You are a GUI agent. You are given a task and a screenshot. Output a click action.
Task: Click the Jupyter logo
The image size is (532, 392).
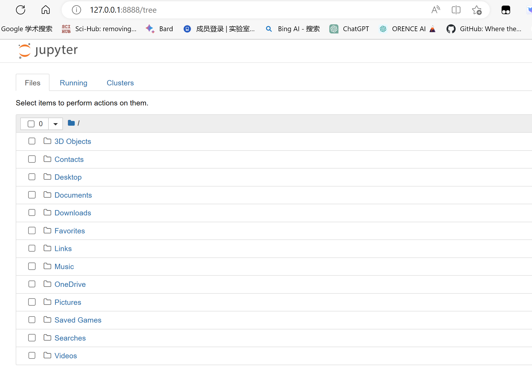(x=48, y=50)
